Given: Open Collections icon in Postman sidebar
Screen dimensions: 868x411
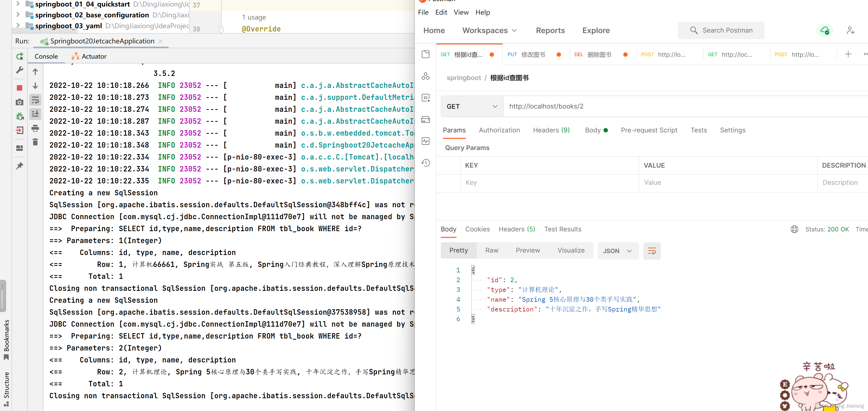Looking at the screenshot, I should pos(426,55).
